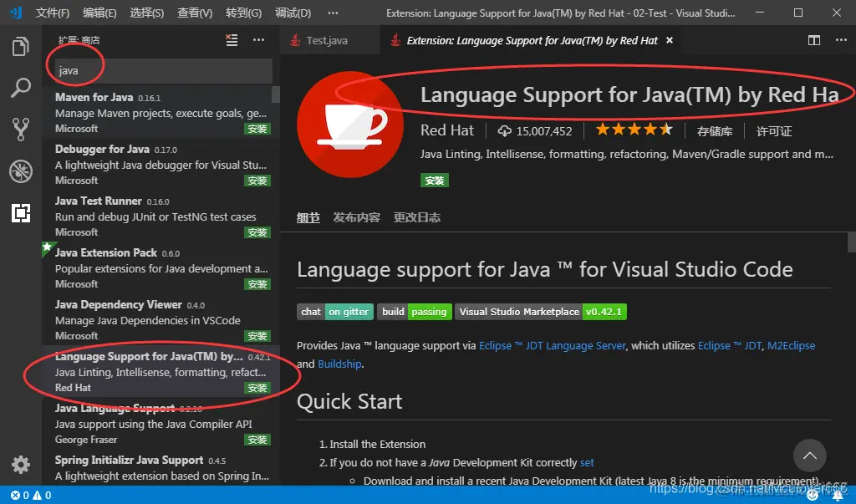Screen dimensions: 856x504
Task: Click the warnings count in status bar
Action: coord(42,496)
